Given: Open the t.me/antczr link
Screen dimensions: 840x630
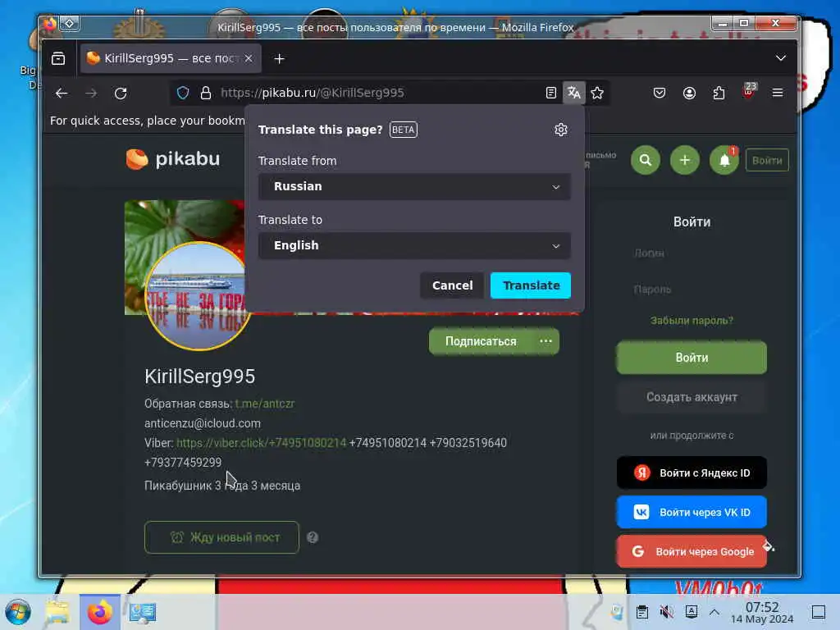Looking at the screenshot, I should coord(265,404).
